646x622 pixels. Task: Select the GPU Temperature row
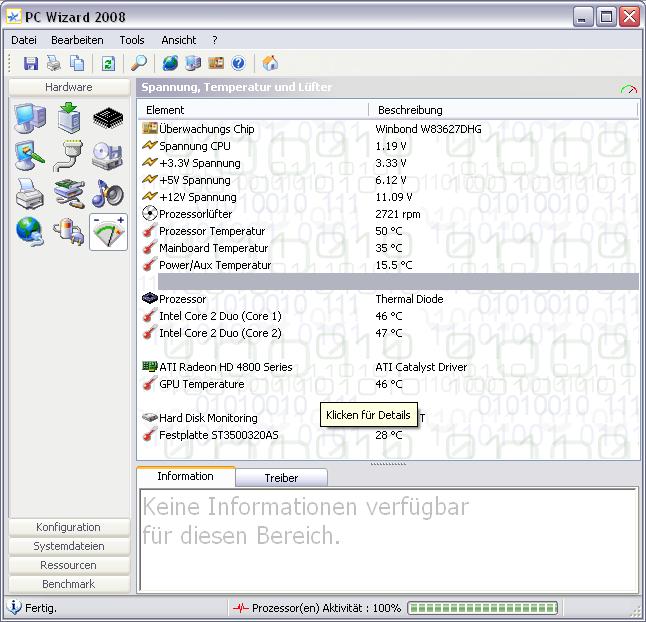tap(389, 384)
